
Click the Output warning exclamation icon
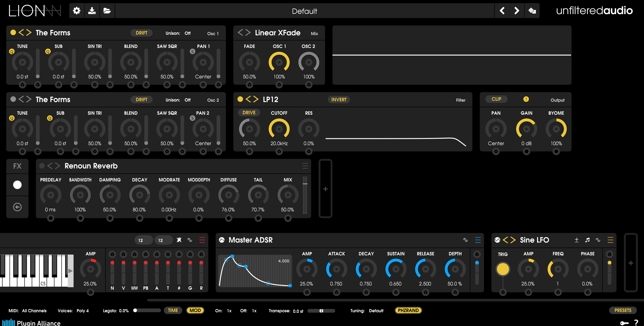point(526,99)
